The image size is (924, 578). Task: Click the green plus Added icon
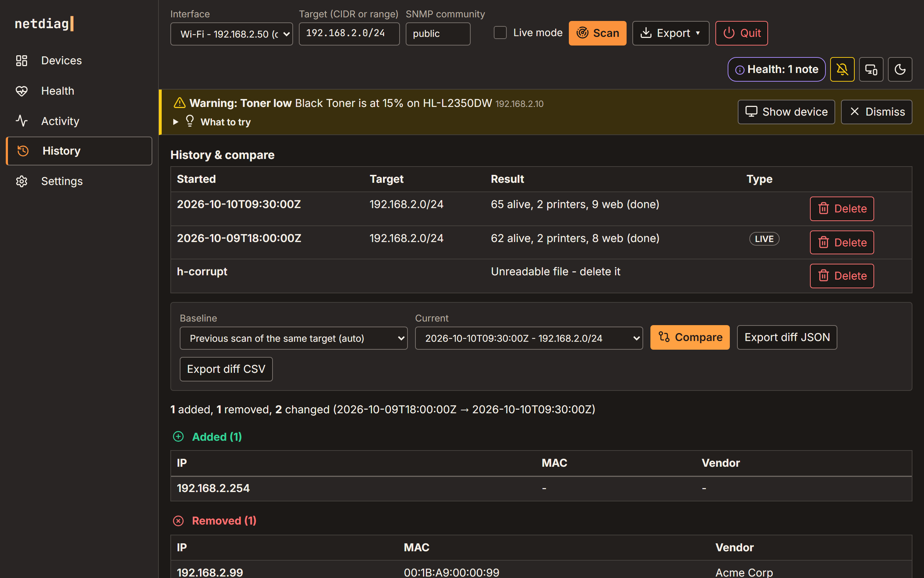tap(178, 436)
